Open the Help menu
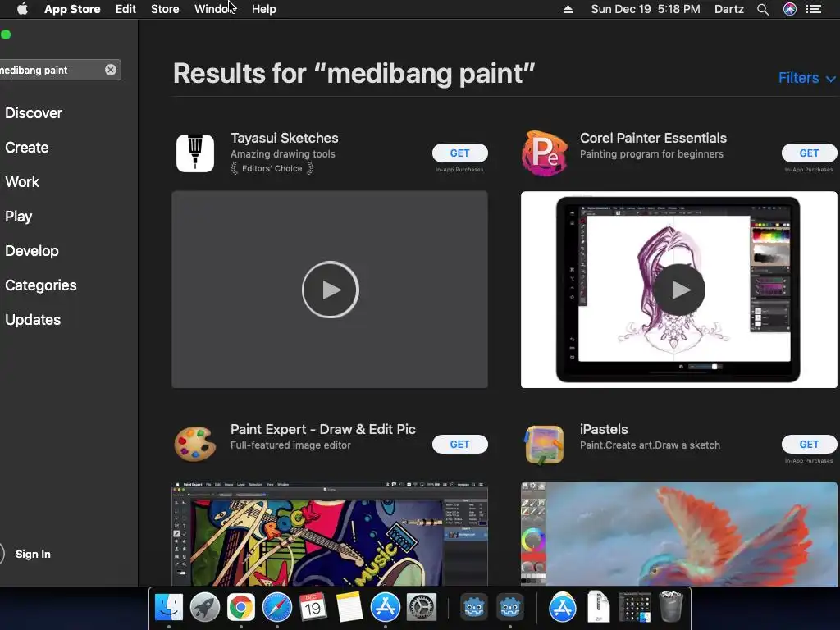 coord(263,9)
